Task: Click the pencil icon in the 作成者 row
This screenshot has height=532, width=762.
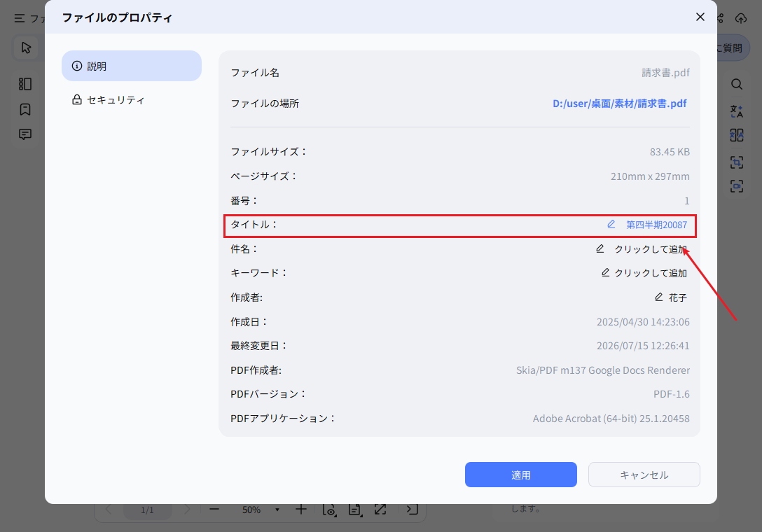Action: pos(659,297)
